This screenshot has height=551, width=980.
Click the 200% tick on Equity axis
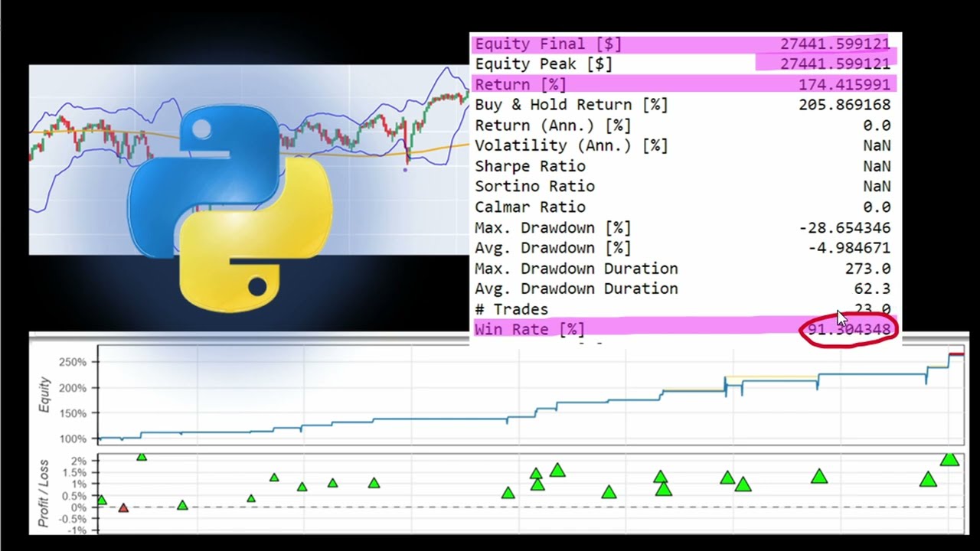[72, 388]
